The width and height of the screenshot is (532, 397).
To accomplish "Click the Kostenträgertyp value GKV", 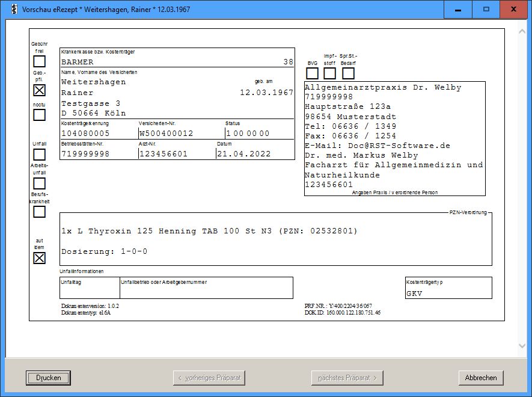I will point(414,294).
